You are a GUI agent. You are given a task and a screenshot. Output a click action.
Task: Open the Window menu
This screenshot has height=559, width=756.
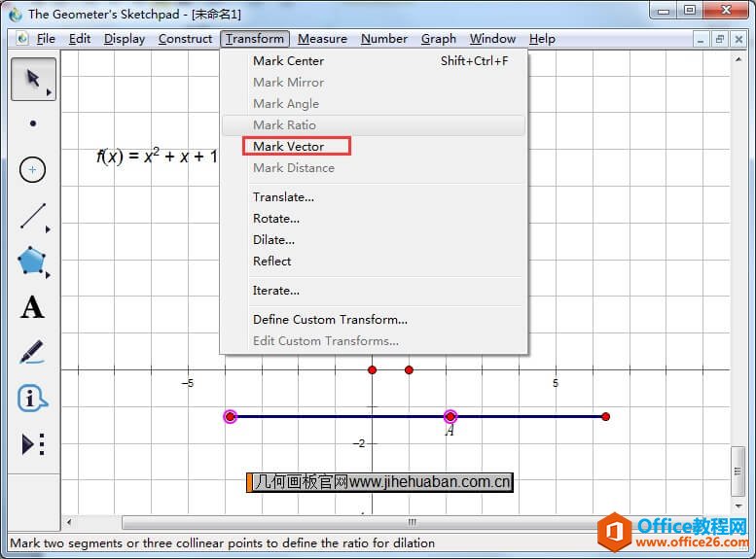tap(492, 39)
